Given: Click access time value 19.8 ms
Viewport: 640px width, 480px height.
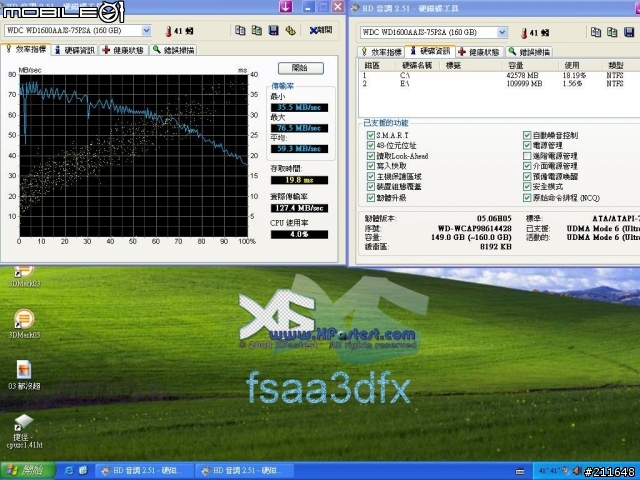Looking at the screenshot, I should 299,180.
